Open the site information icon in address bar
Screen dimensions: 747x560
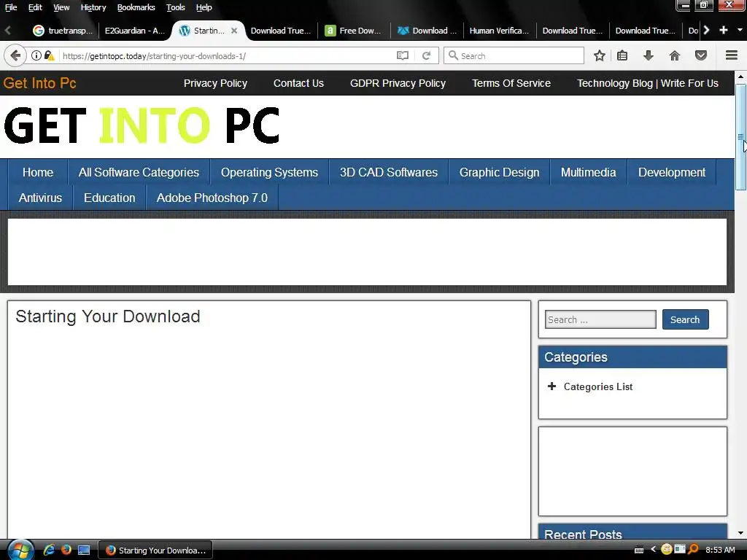[x=36, y=55]
